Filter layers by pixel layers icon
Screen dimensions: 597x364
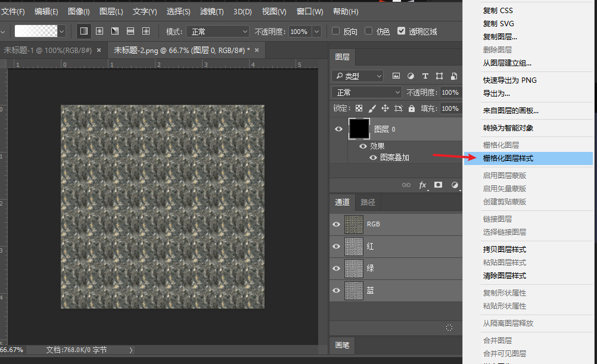coord(396,76)
